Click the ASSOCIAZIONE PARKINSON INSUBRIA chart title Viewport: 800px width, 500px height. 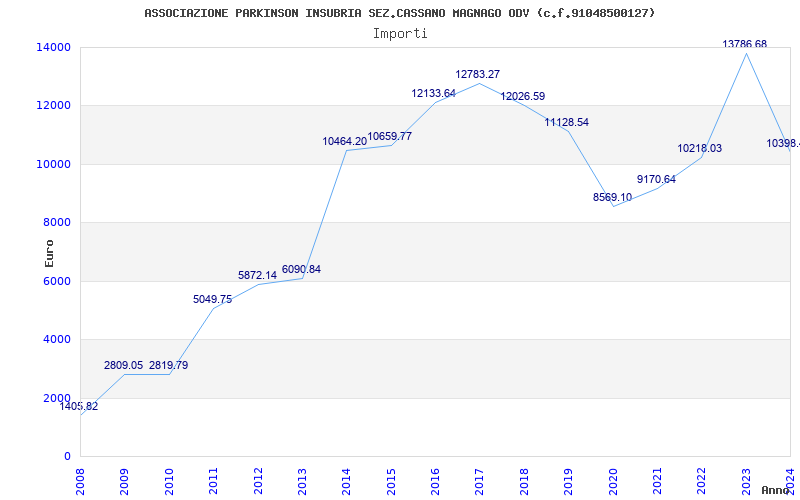point(400,13)
